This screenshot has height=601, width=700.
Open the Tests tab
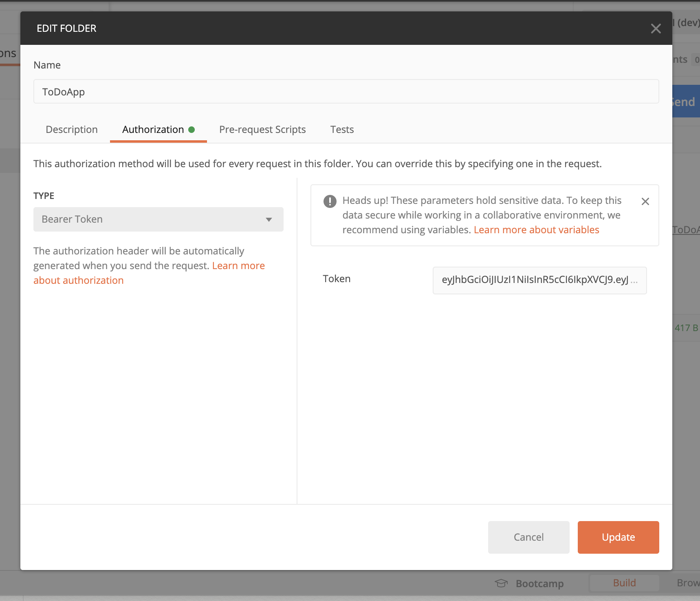click(x=342, y=130)
